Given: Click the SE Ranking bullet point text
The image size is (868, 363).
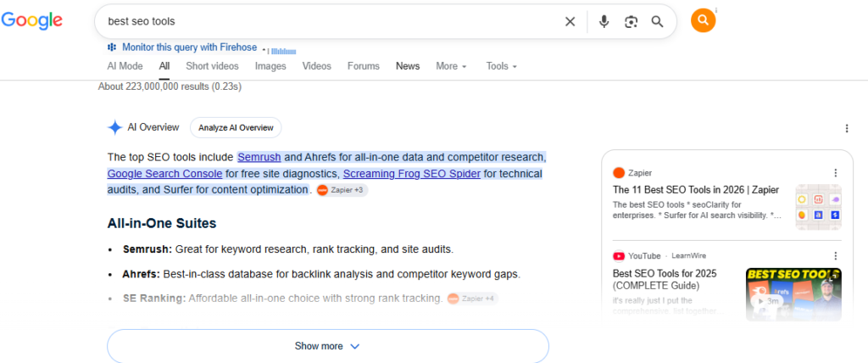Looking at the screenshot, I should tap(283, 299).
